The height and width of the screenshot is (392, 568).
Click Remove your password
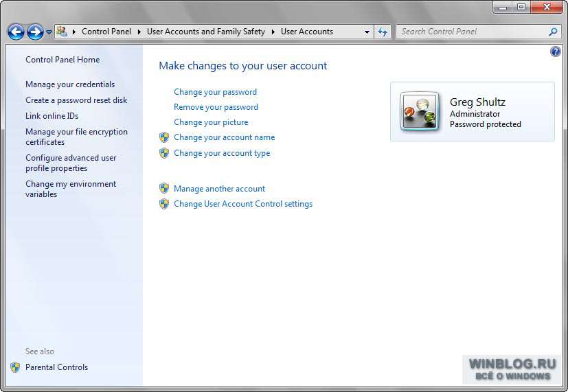216,107
